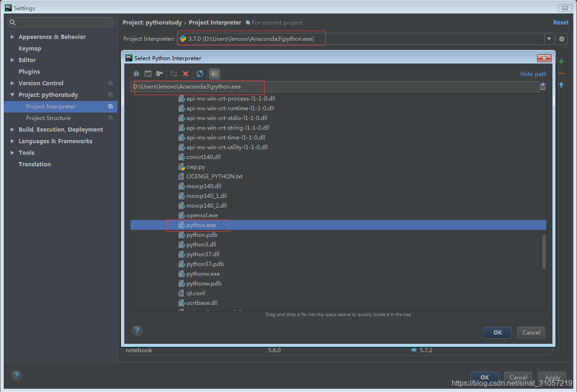Screen dimensions: 577x392
Task: Select ucrtbase.dll in the file list
Action: point(202,303)
